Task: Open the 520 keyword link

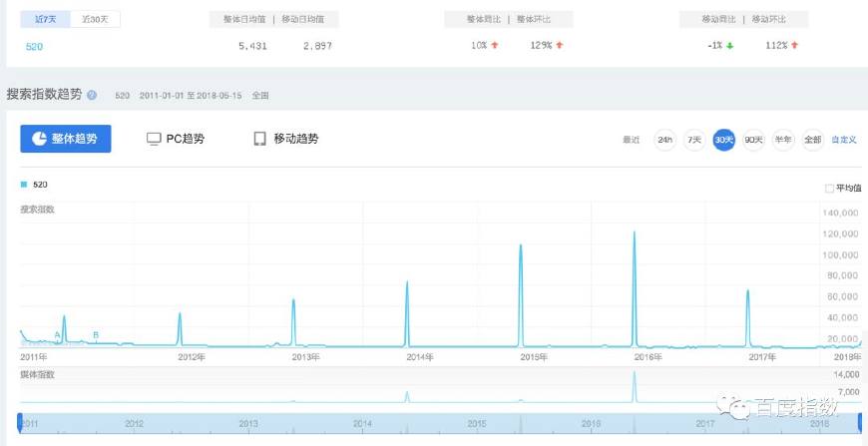Action: click(x=34, y=47)
